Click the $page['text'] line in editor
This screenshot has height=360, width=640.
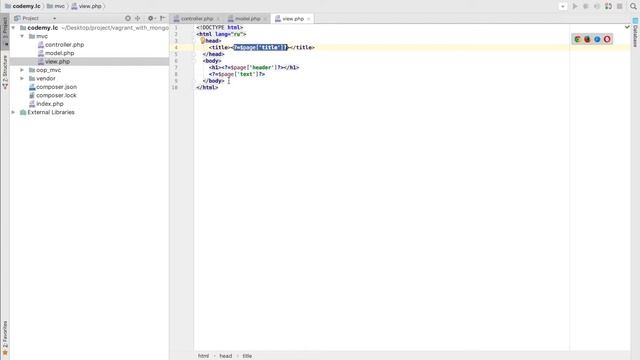point(237,74)
